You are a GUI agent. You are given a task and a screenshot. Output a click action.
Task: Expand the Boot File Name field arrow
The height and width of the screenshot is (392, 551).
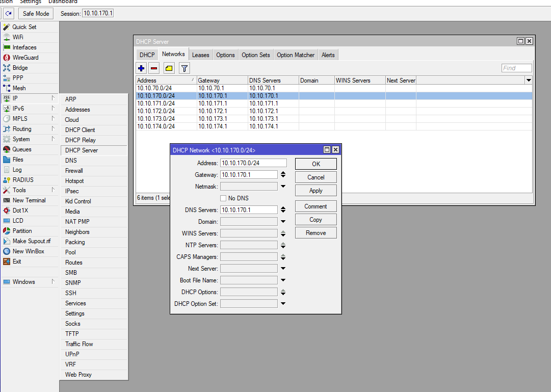[283, 280]
